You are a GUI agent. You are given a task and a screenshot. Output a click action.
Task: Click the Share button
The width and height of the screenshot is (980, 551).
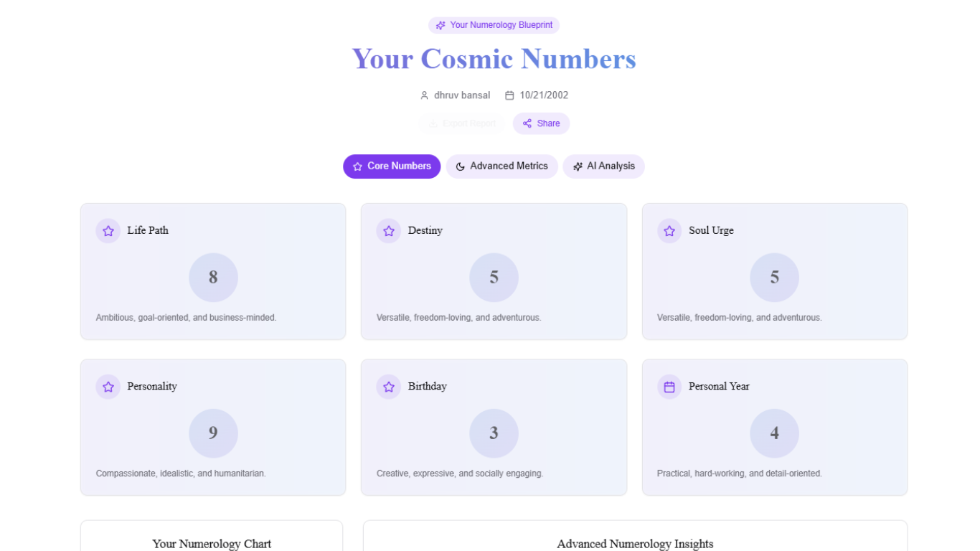(x=541, y=123)
